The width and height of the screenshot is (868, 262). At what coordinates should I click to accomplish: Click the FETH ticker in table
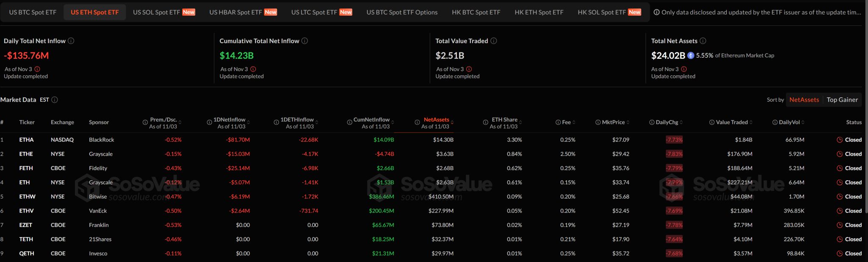(26, 168)
